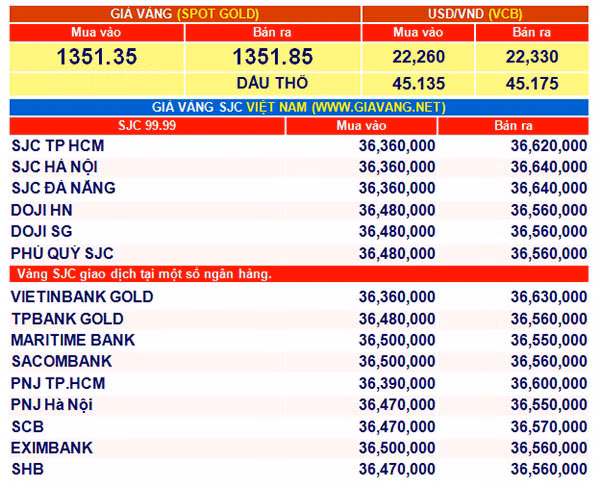Select the PNJ Hà Nội row label

coord(52,405)
